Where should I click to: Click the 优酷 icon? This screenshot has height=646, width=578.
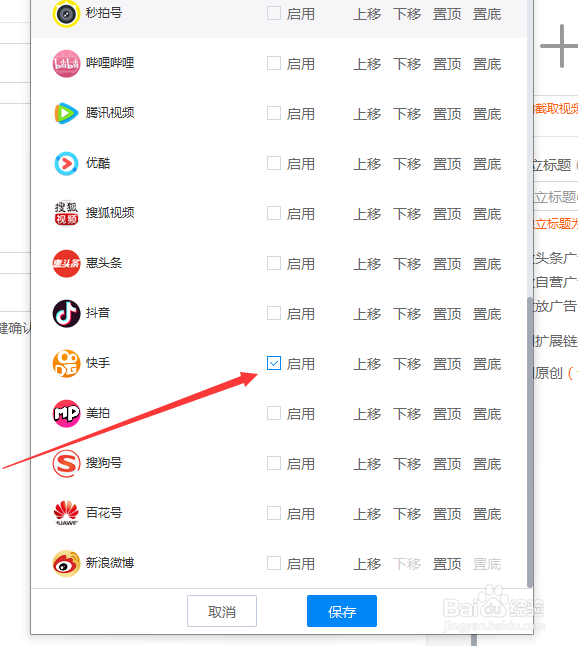(x=66, y=164)
